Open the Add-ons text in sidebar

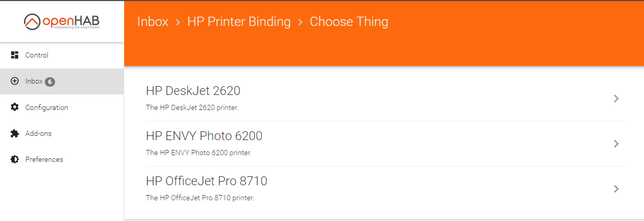coord(38,133)
